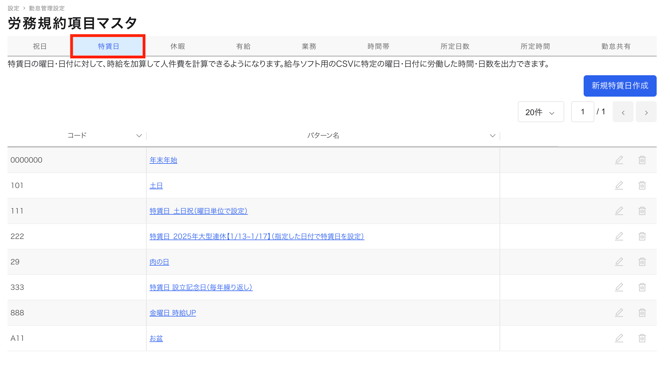Screen dimensions: 670x368
Task: Open the 20件 page size dropdown
Action: click(x=541, y=112)
